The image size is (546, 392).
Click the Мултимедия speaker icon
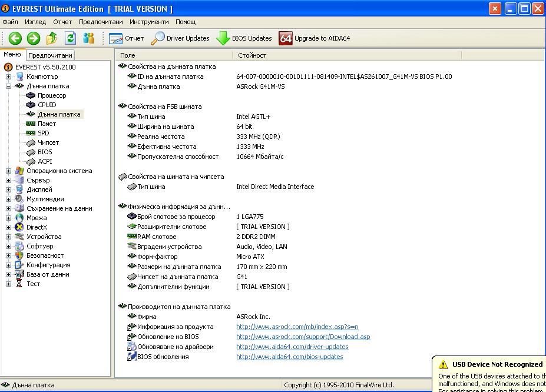19,199
